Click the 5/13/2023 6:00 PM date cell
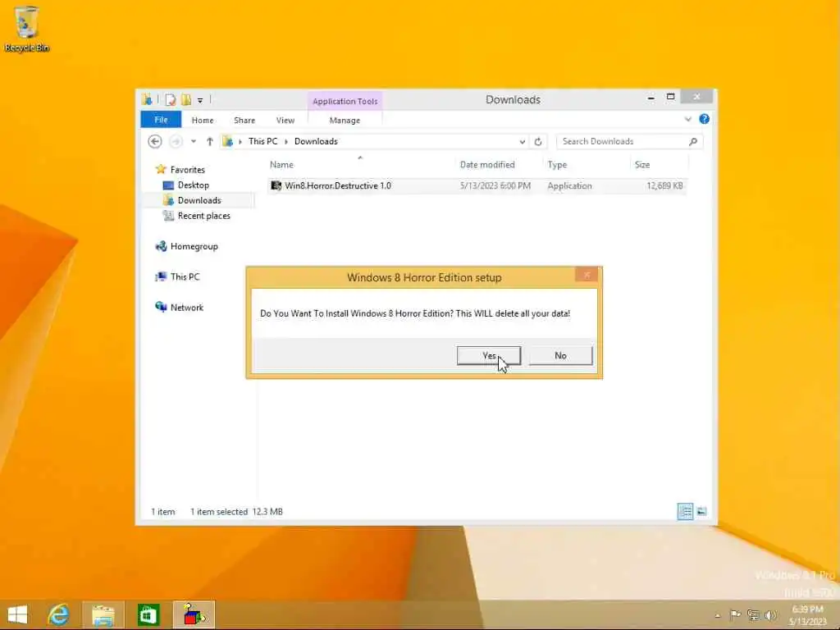This screenshot has width=840, height=630. (495, 186)
